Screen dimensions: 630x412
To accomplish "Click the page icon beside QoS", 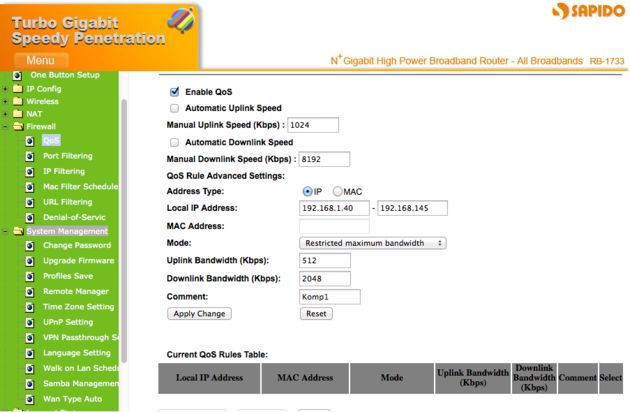I will [30, 141].
